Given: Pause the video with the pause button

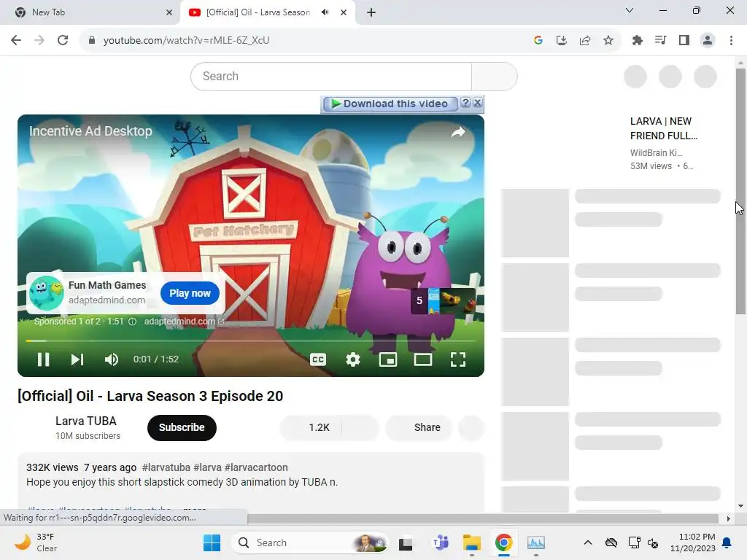Looking at the screenshot, I should click(43, 359).
